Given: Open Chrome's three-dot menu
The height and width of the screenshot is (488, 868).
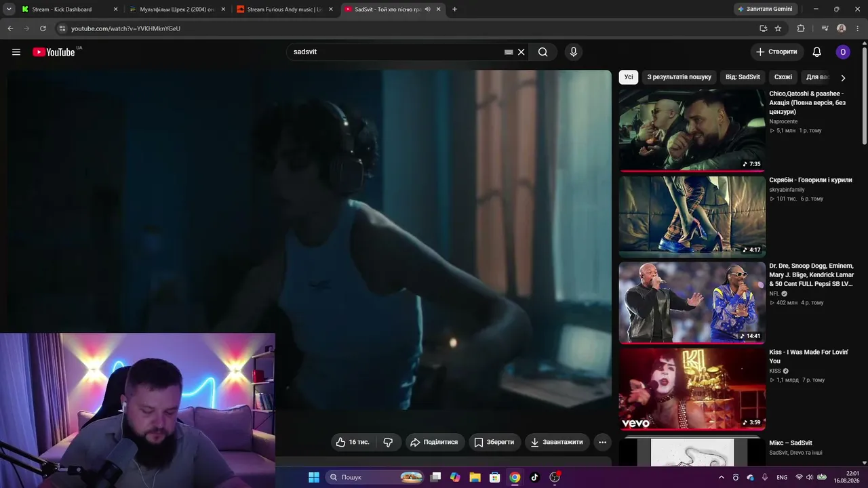Looking at the screenshot, I should point(857,28).
